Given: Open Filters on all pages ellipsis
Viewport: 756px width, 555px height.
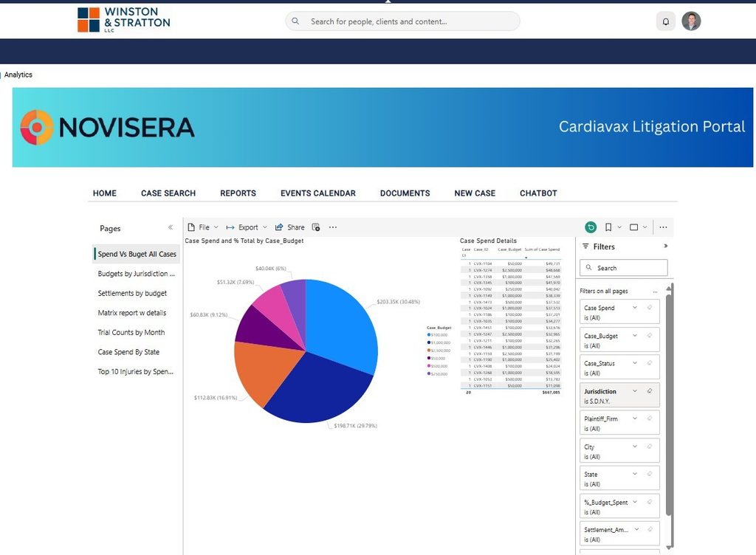Looking at the screenshot, I should click(655, 292).
